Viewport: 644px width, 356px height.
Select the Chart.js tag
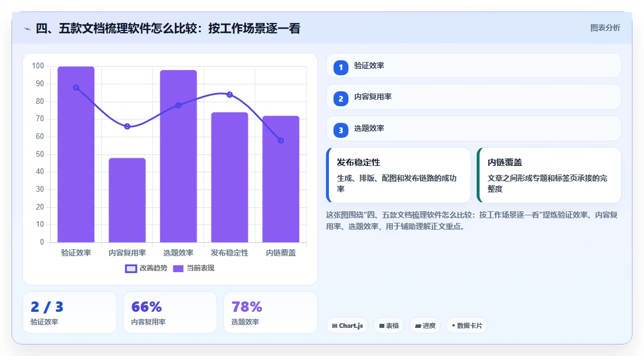[347, 326]
